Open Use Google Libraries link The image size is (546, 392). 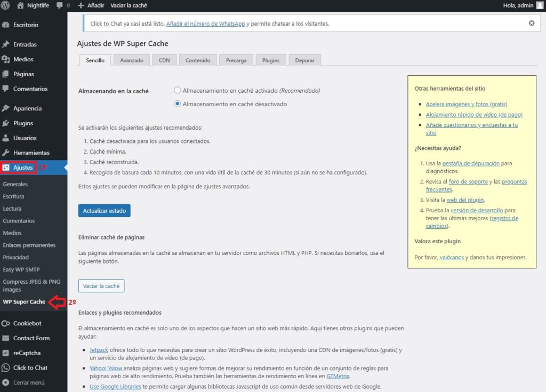click(115, 387)
